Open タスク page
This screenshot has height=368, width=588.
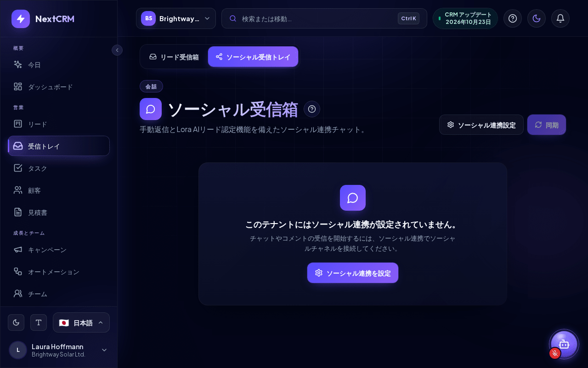[59, 168]
